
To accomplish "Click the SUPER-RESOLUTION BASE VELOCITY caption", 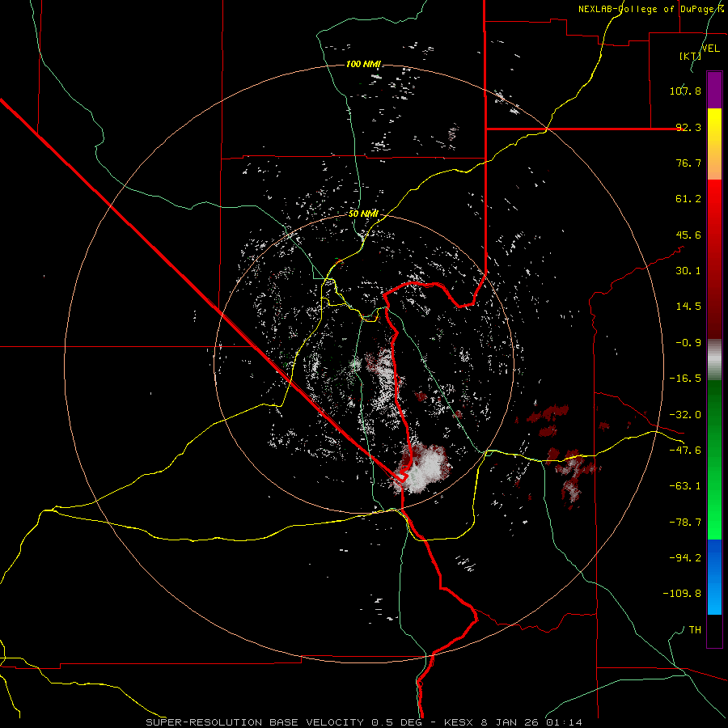I will point(255,722).
